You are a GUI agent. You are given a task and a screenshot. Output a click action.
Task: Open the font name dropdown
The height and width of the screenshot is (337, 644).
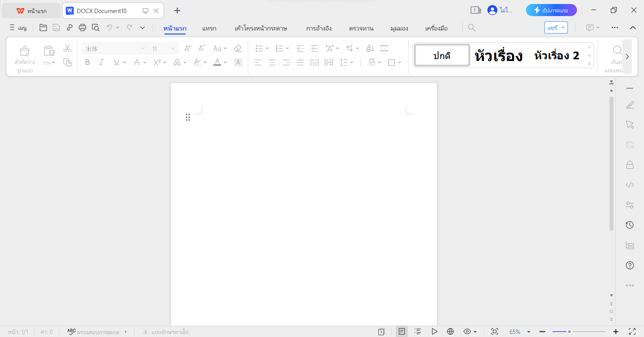pyautogui.click(x=142, y=48)
